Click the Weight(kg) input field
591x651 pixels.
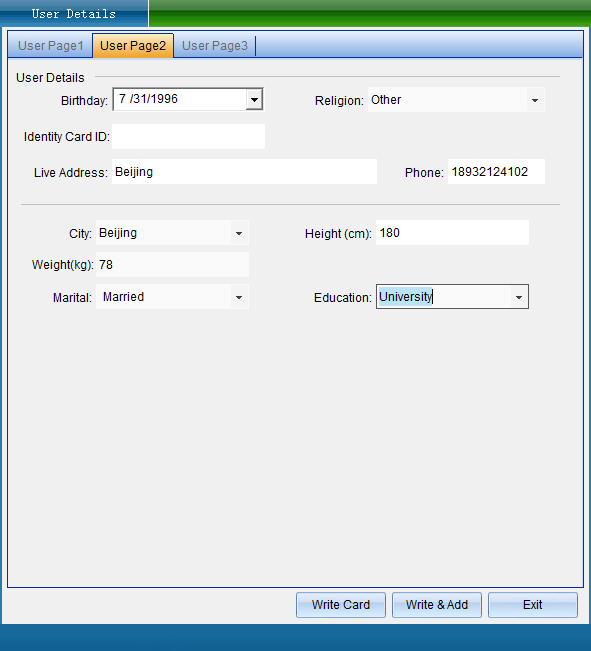click(172, 265)
